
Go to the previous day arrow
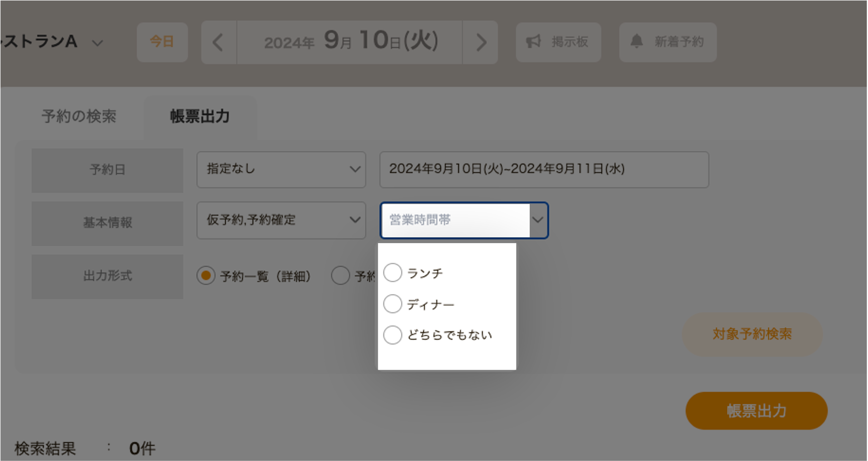(x=219, y=43)
